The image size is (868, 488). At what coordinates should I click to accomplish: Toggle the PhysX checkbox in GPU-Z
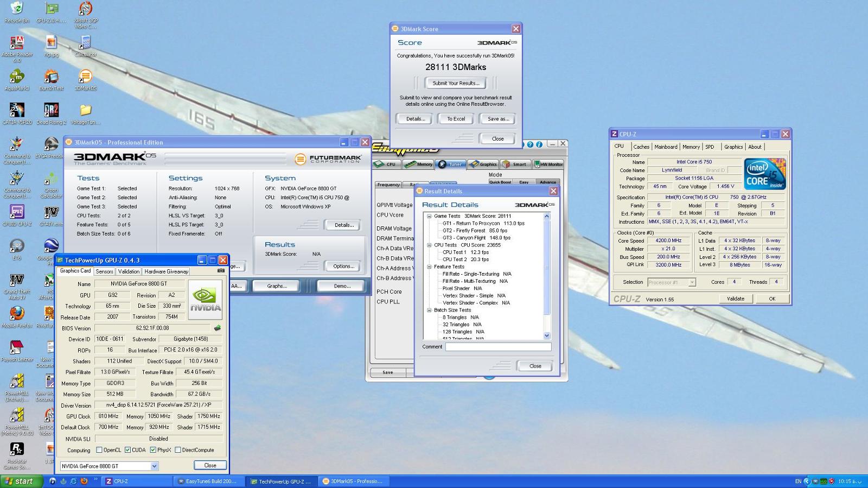pos(154,450)
